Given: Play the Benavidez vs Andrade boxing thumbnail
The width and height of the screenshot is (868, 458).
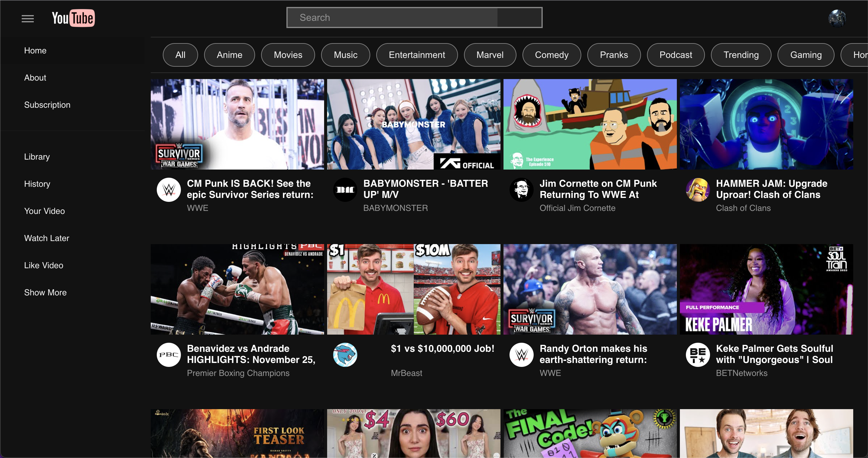Looking at the screenshot, I should pyautogui.click(x=237, y=289).
